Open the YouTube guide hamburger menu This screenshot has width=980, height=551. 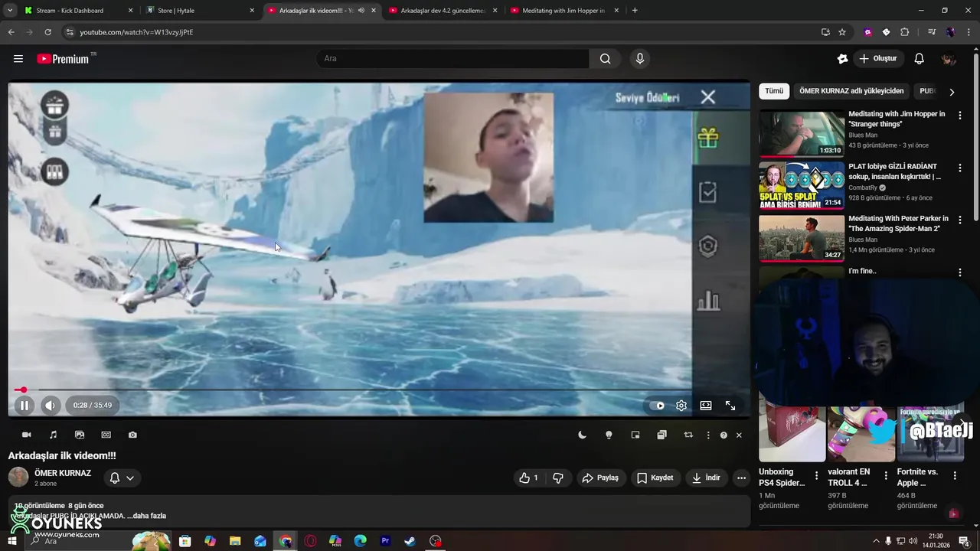click(x=18, y=58)
